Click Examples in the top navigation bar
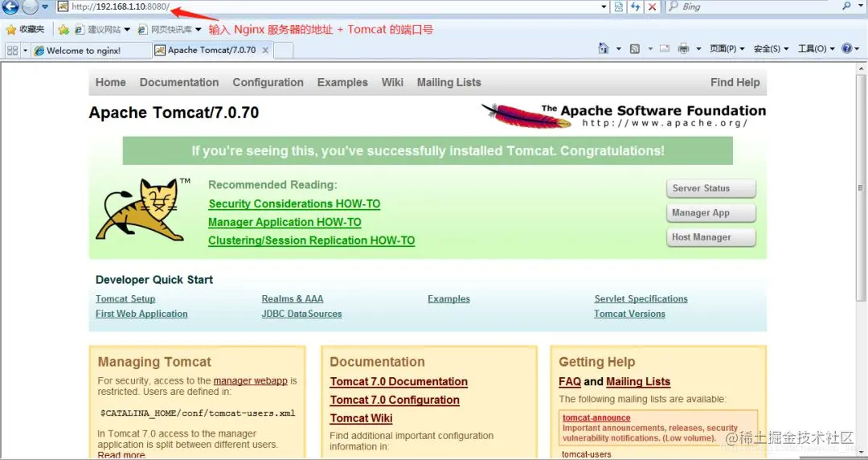This screenshot has height=460, width=868. [x=342, y=82]
